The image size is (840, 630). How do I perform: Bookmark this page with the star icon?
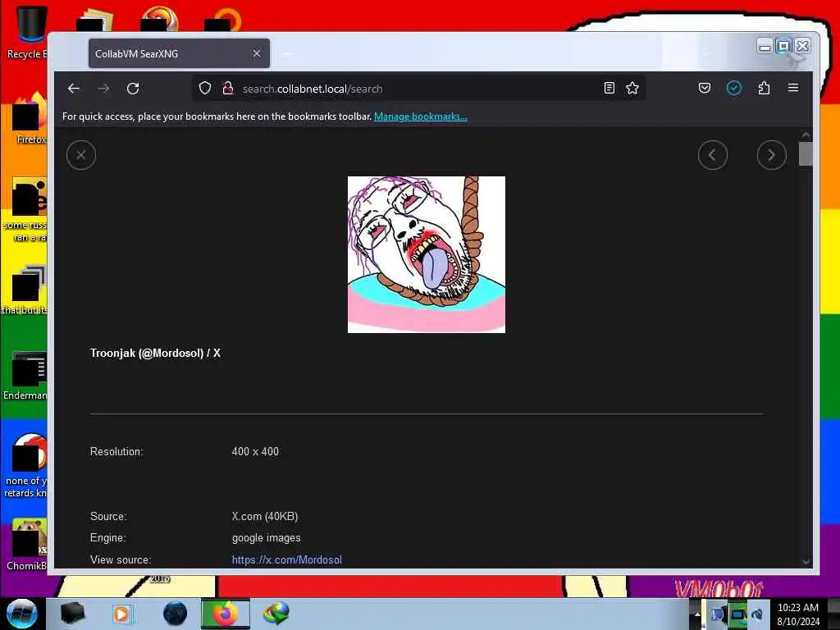coord(632,89)
